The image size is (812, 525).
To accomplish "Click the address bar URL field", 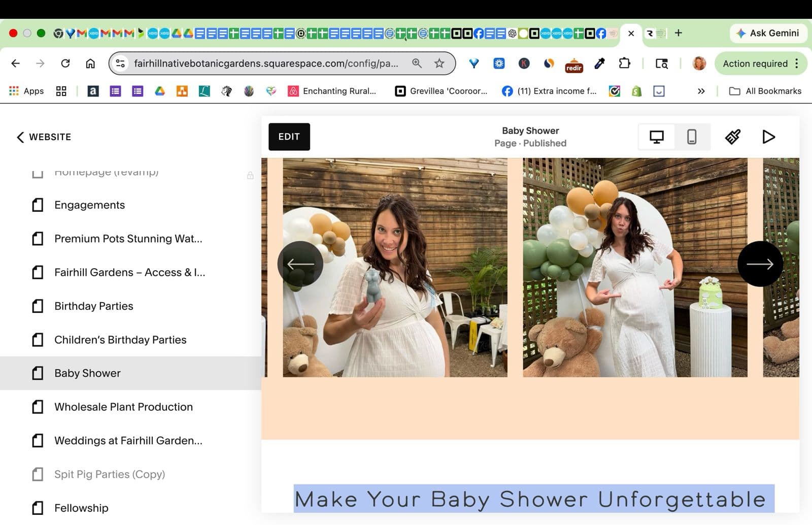I will point(266,63).
